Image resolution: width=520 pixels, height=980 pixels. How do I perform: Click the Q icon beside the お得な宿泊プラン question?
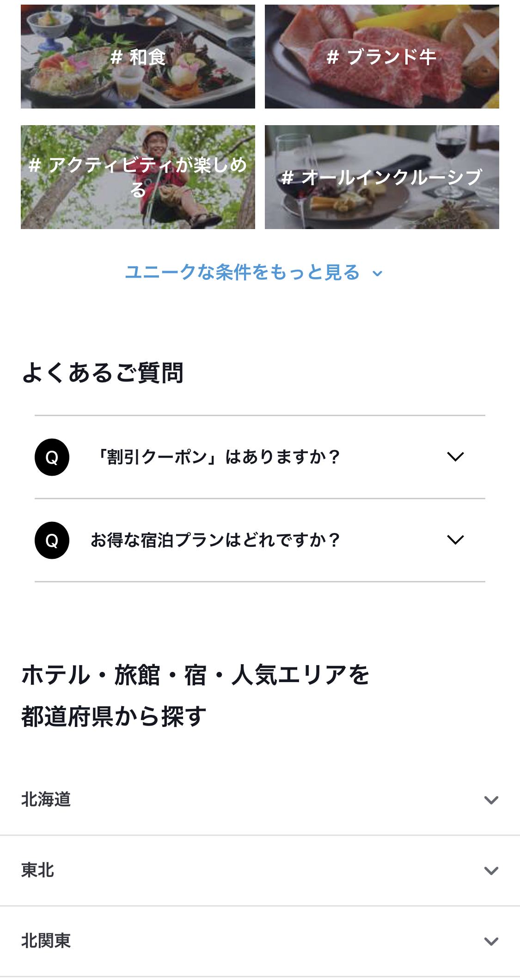(x=52, y=540)
